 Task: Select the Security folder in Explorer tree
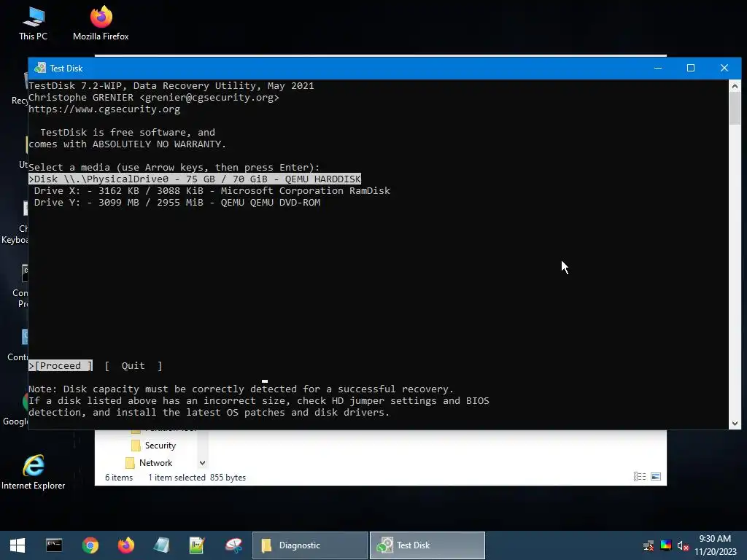click(x=154, y=446)
